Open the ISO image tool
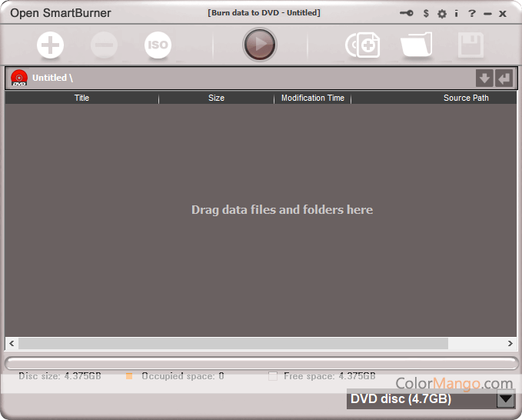The width and height of the screenshot is (522, 420). pyautogui.click(x=158, y=45)
